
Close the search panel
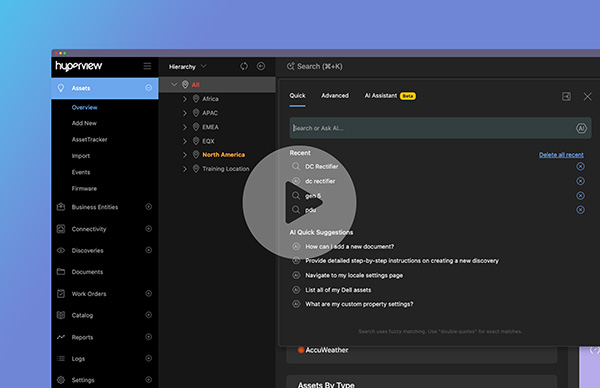pyautogui.click(x=587, y=96)
